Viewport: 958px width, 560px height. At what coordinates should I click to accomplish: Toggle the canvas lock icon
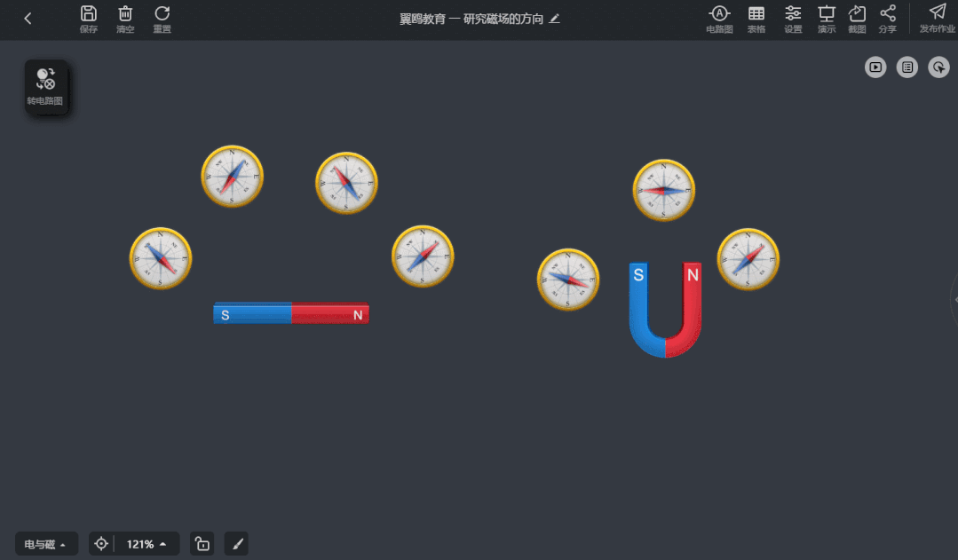click(202, 544)
